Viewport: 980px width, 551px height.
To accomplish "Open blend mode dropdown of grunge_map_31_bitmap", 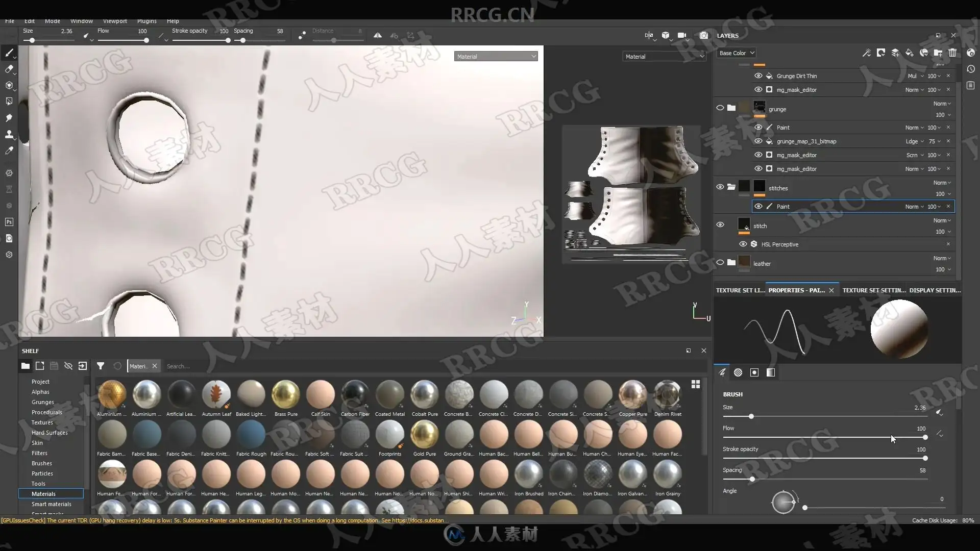I will pos(915,141).
